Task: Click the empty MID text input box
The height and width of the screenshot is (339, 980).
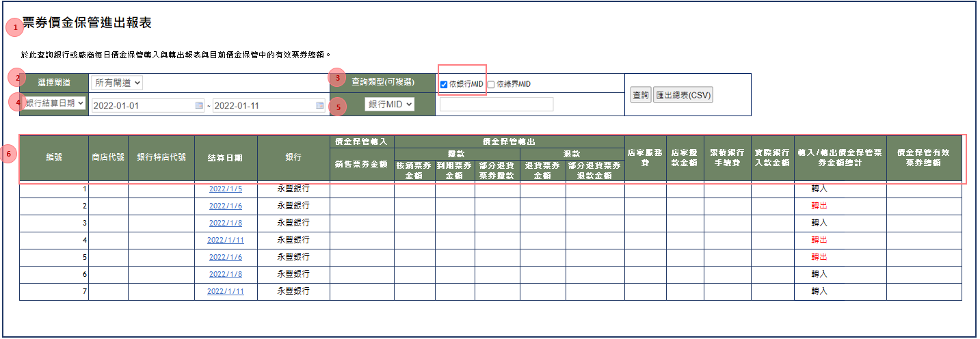Action: coord(496,104)
